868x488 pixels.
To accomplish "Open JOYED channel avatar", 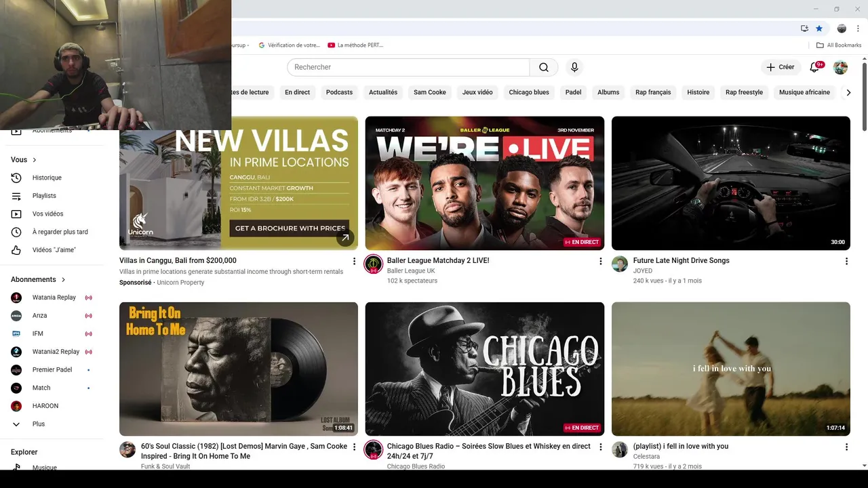I will (620, 264).
